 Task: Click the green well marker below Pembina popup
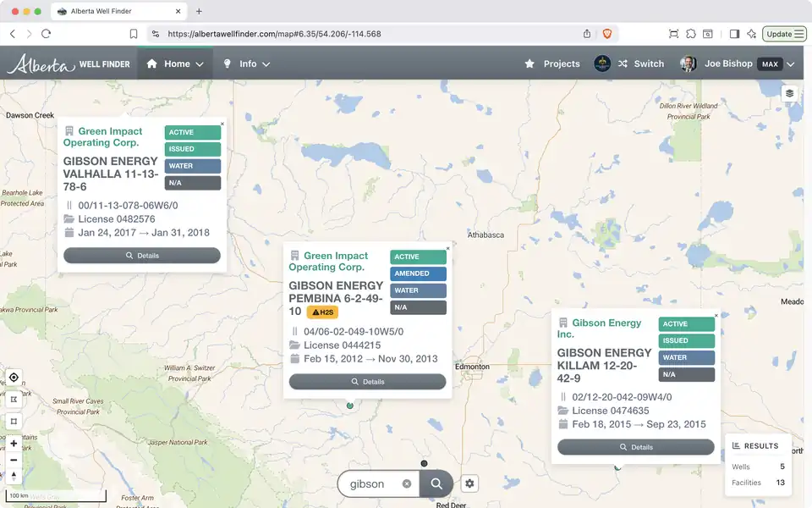[350, 406]
